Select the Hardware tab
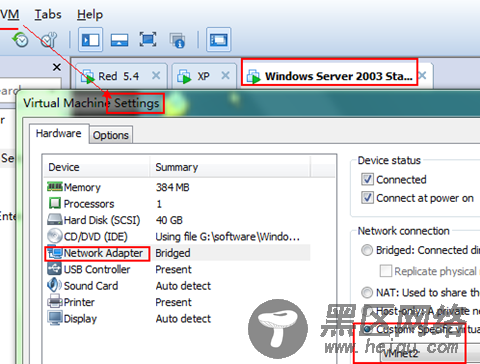This screenshot has width=480, height=364. coord(59,133)
